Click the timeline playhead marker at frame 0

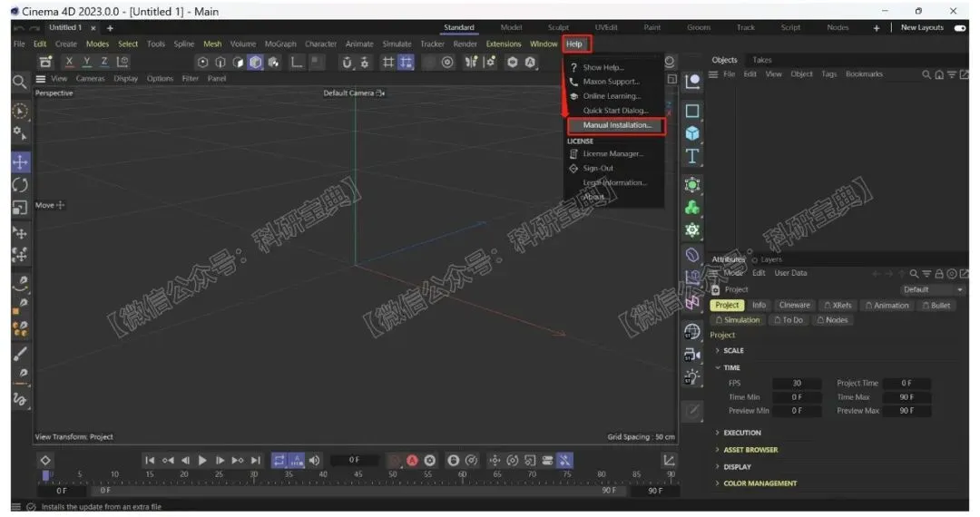point(45,476)
